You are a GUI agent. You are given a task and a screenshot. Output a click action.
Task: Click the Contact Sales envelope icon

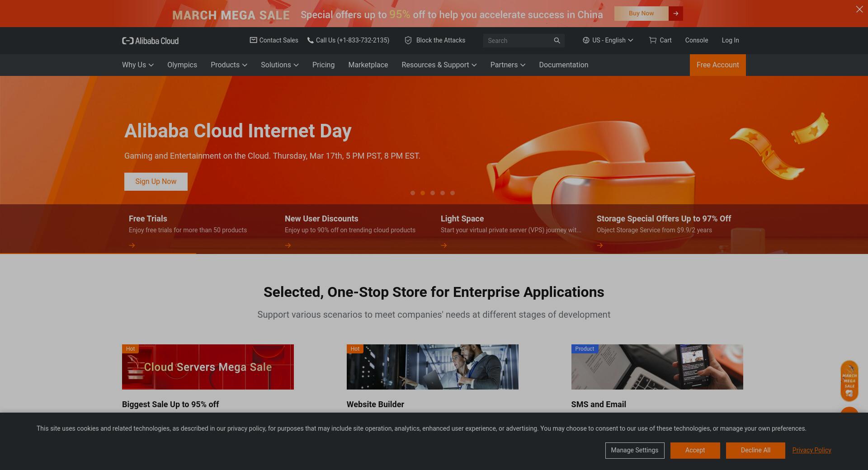pyautogui.click(x=253, y=40)
